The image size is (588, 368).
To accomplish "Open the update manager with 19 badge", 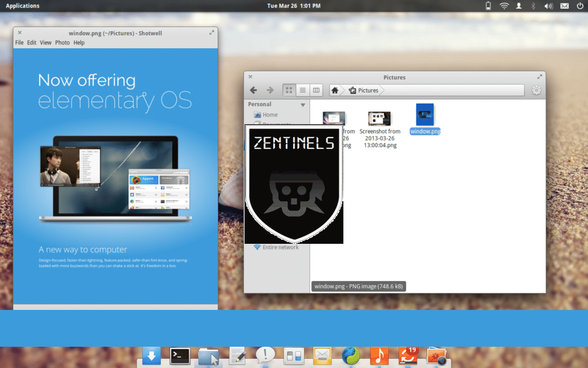I will 408,355.
